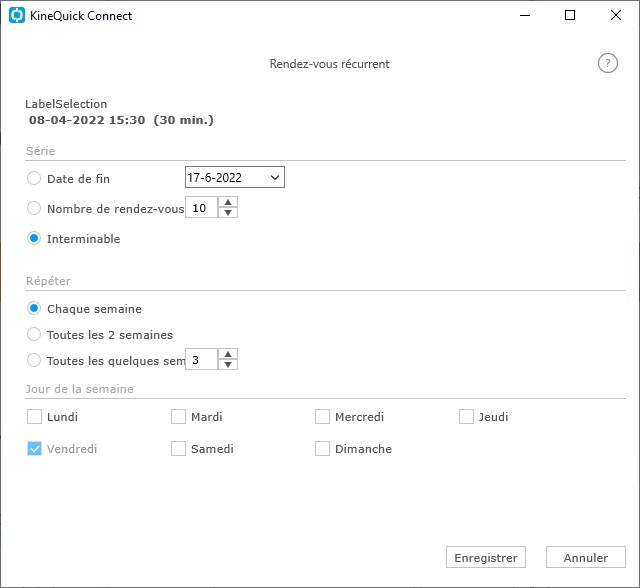The image size is (640, 588).
Task: Enable the Mardi checkbox
Action: tap(178, 417)
